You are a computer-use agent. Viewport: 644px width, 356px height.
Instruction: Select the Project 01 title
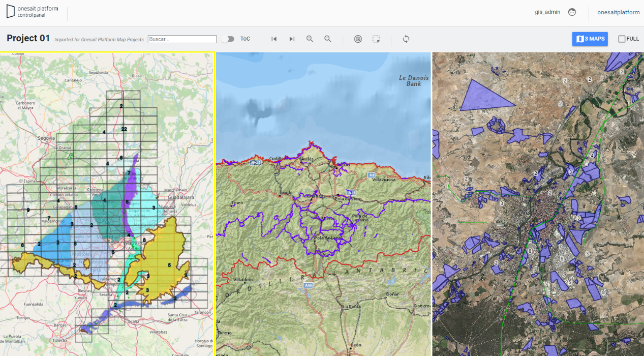[x=28, y=38]
